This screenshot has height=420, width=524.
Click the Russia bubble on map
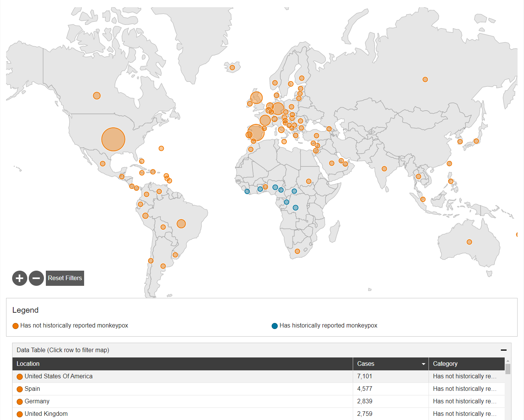click(425, 79)
